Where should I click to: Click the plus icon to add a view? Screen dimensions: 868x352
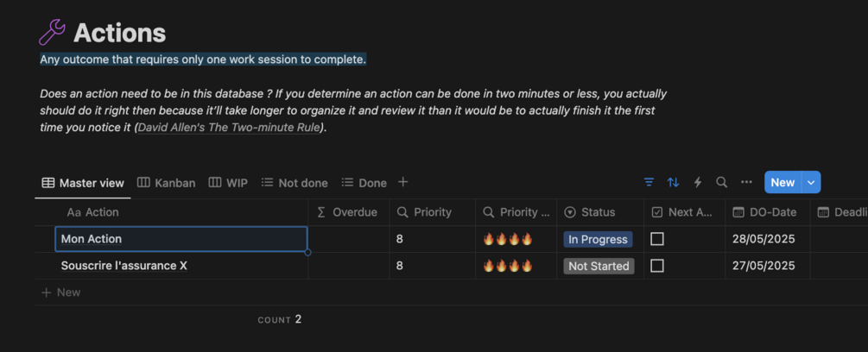pos(402,182)
